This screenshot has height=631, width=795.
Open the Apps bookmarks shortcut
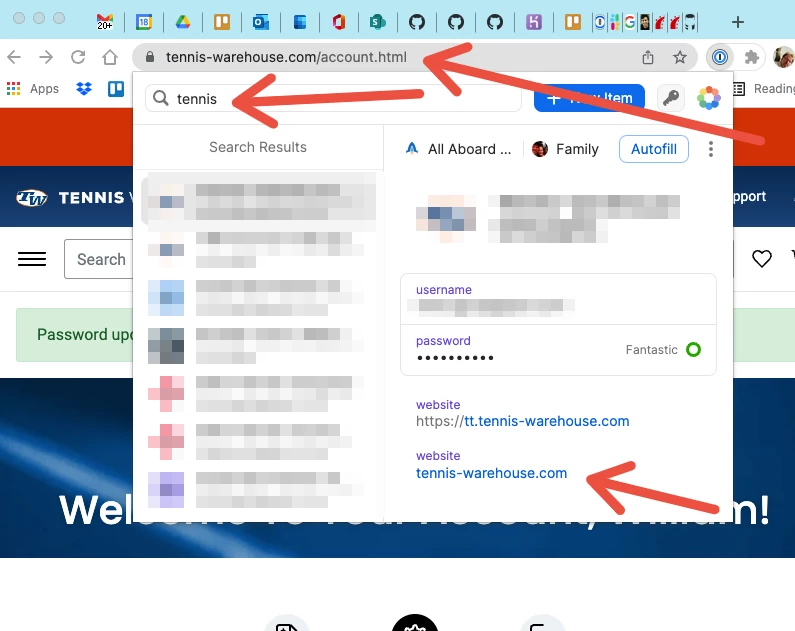pos(33,89)
